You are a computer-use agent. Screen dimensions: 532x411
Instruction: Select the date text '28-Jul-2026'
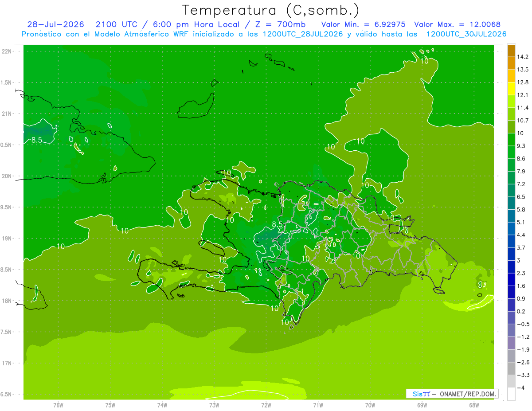[x=55, y=24]
